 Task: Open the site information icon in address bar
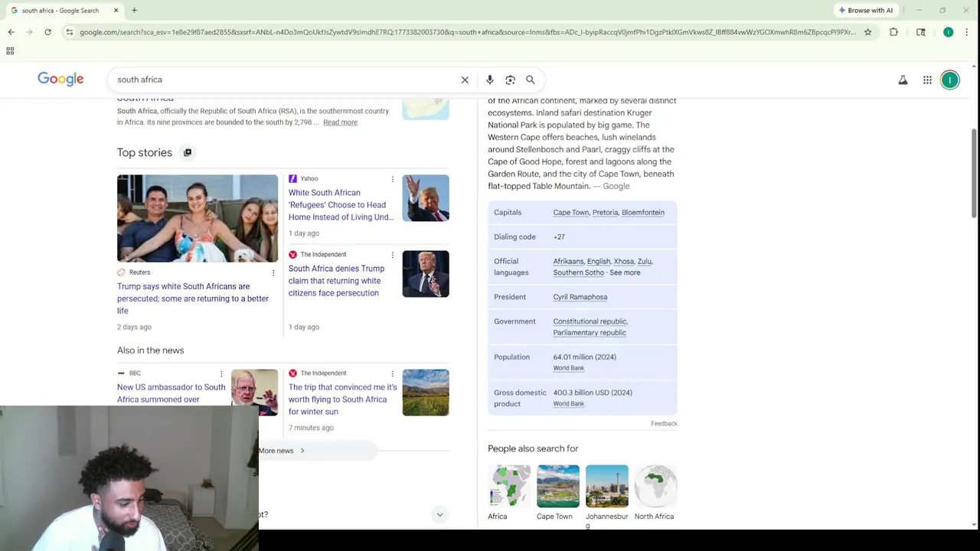coord(70,32)
